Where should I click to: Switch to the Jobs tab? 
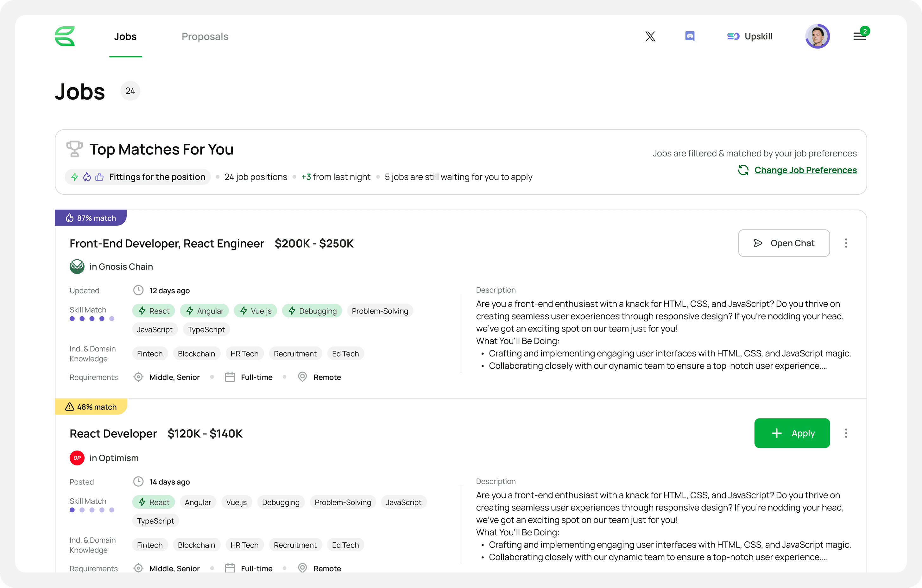(125, 36)
